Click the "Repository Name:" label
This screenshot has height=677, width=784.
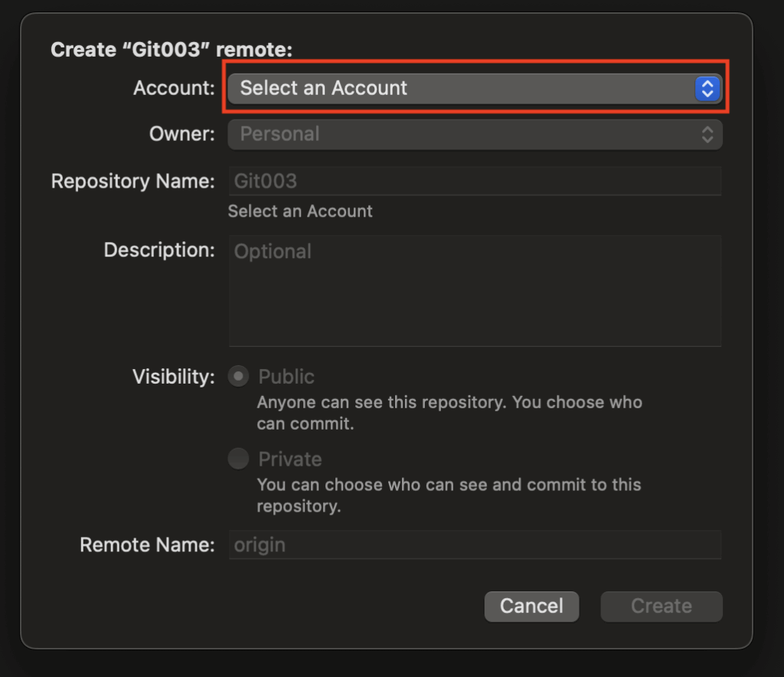[133, 181]
